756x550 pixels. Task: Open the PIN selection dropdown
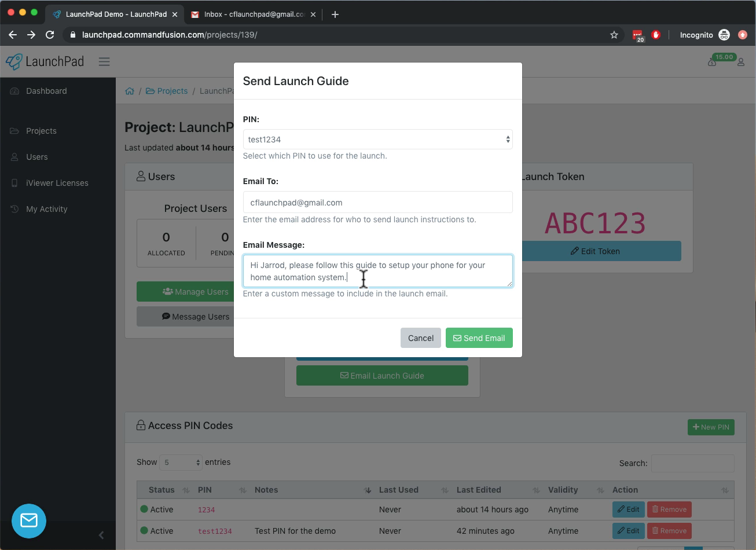click(x=377, y=139)
